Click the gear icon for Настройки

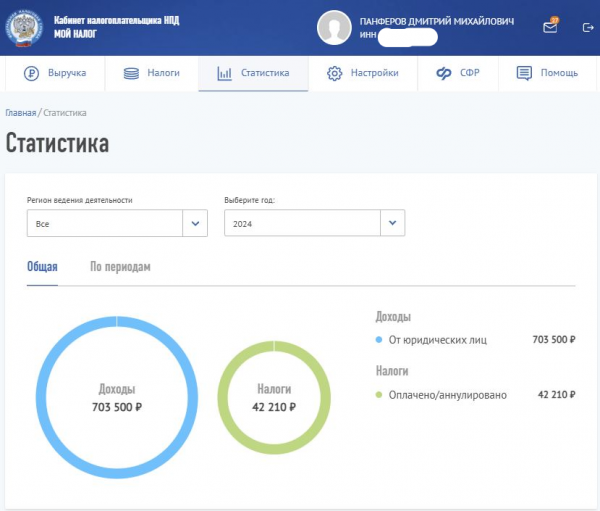pyautogui.click(x=334, y=73)
